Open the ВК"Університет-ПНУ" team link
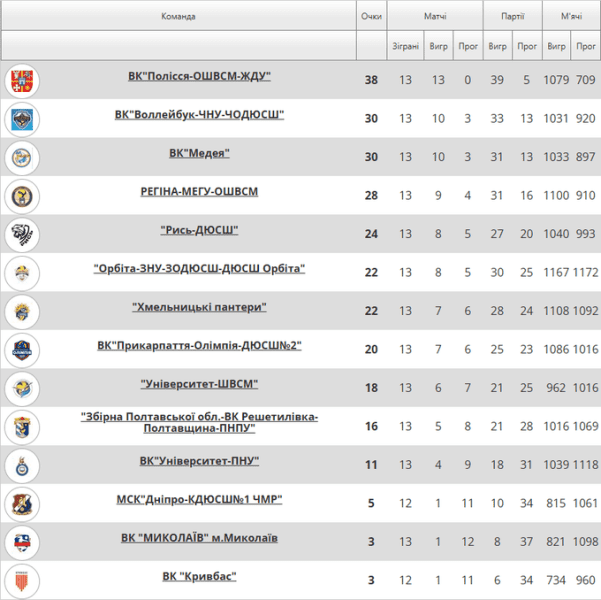Image resolution: width=601 pixels, height=600 pixels. coord(200,461)
